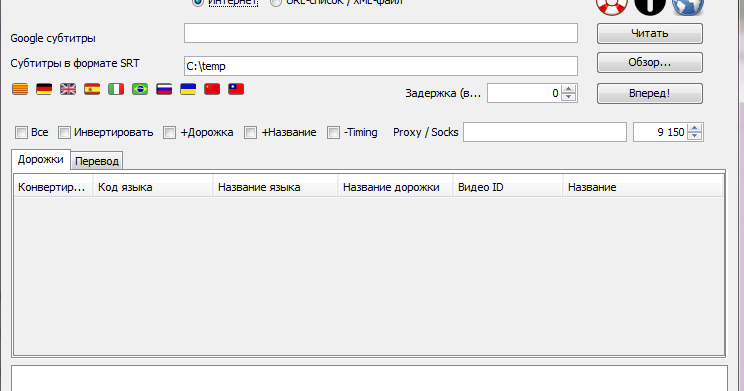Image resolution: width=744 pixels, height=391 pixels.
Task: Click the Brazilian flag icon
Action: pos(140,89)
